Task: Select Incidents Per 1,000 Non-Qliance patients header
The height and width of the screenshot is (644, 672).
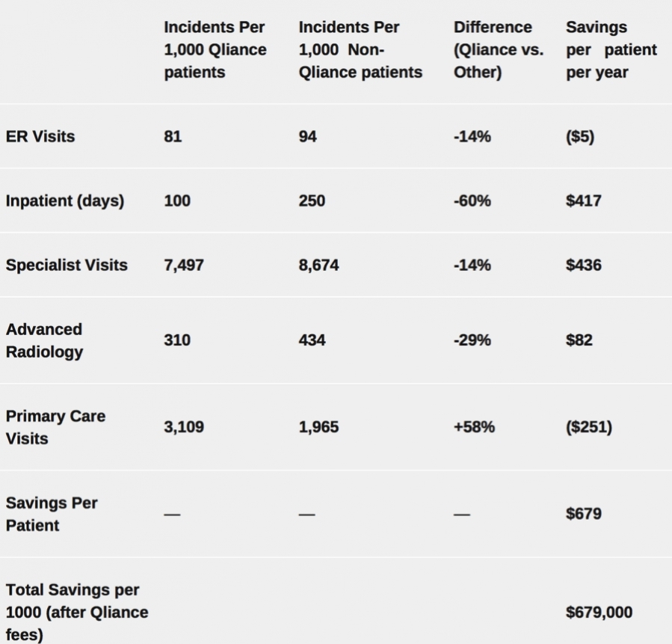Action: click(x=360, y=50)
